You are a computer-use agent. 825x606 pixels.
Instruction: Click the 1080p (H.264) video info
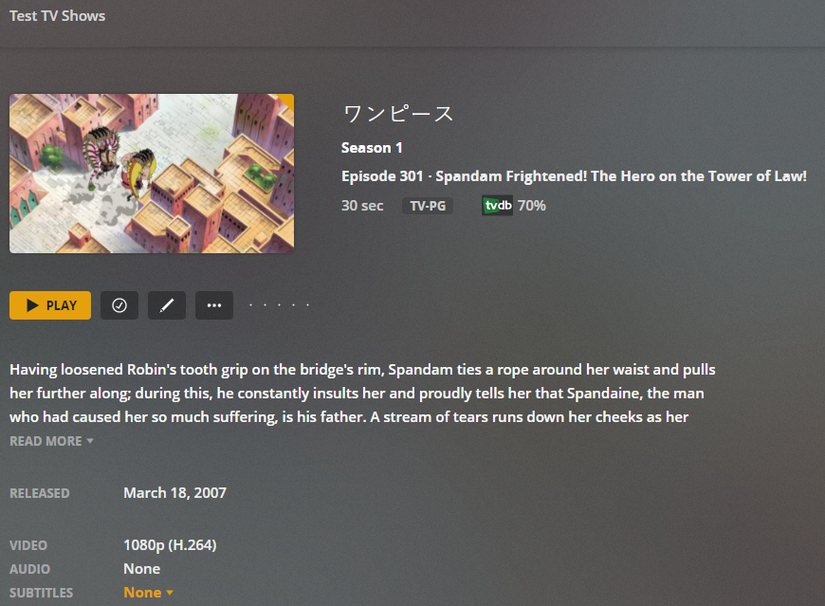170,545
